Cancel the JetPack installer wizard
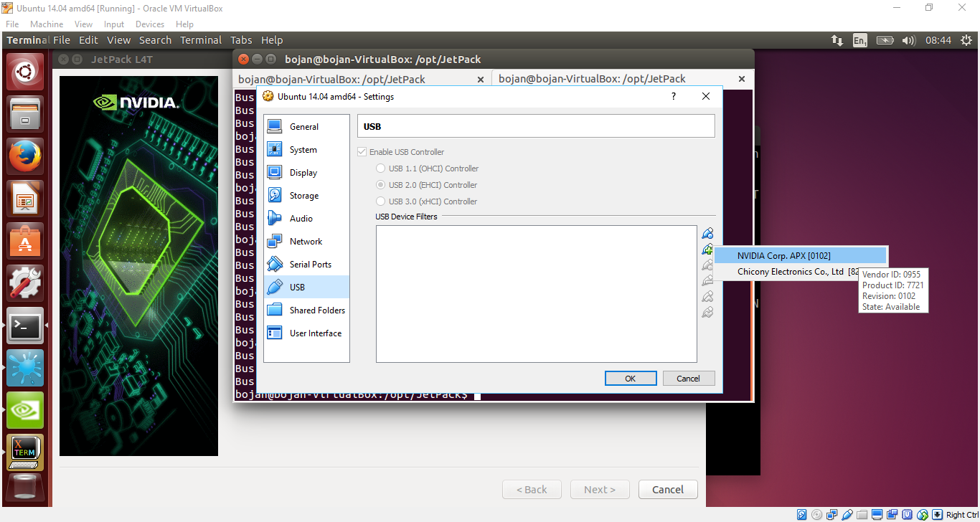The image size is (980, 522). click(668, 489)
